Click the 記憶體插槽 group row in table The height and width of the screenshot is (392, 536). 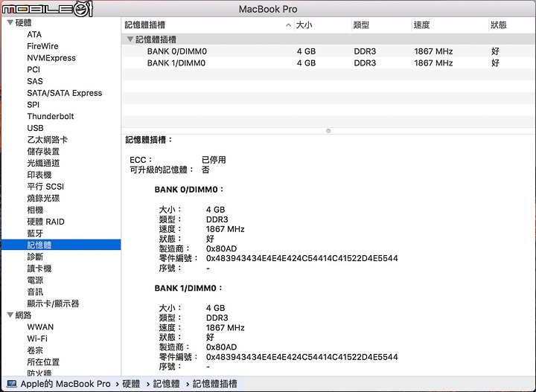click(x=328, y=39)
